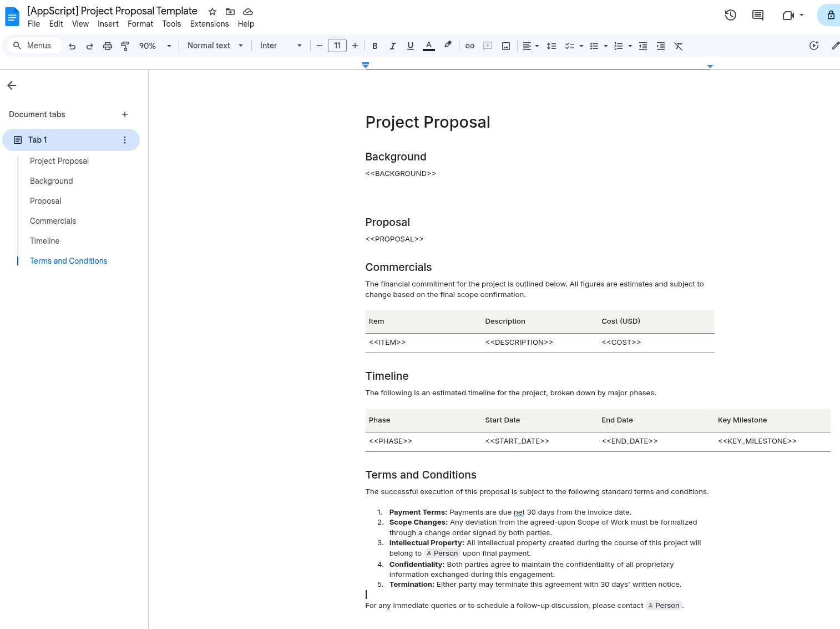Image resolution: width=840 pixels, height=629 pixels.
Task: Click the left indent marker on the ruler
Action: [366, 66]
